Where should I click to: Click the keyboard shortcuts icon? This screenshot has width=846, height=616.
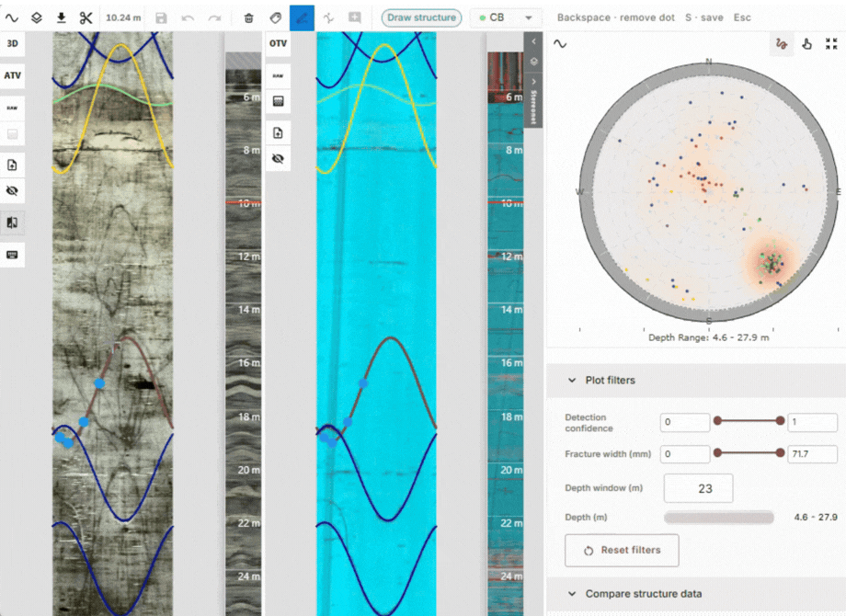(x=12, y=255)
